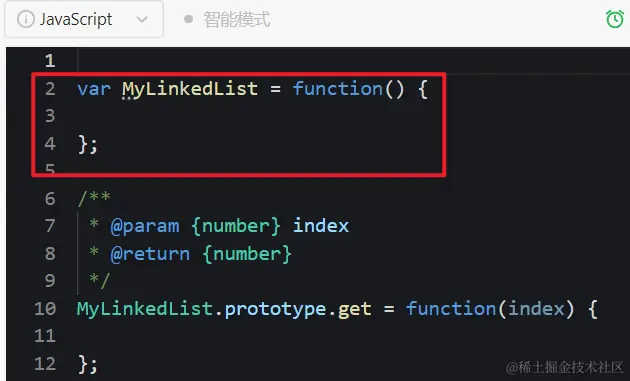Click the @param tag on line 7
This screenshot has height=381, width=630.
[145, 226]
